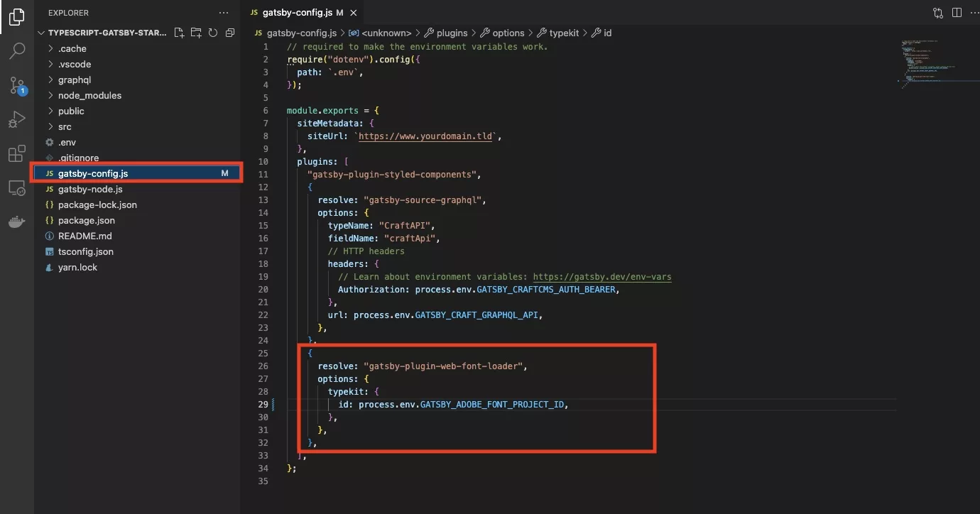Click the Refresh Explorer icon

(213, 33)
